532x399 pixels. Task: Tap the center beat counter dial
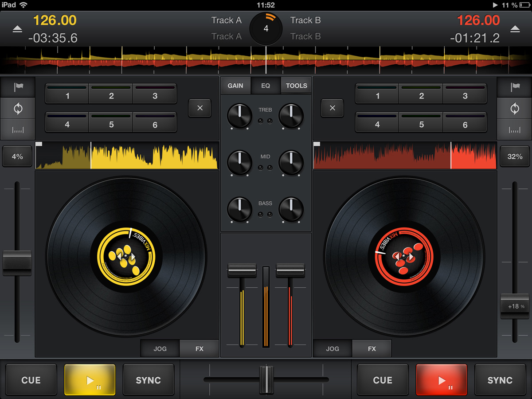(x=266, y=28)
